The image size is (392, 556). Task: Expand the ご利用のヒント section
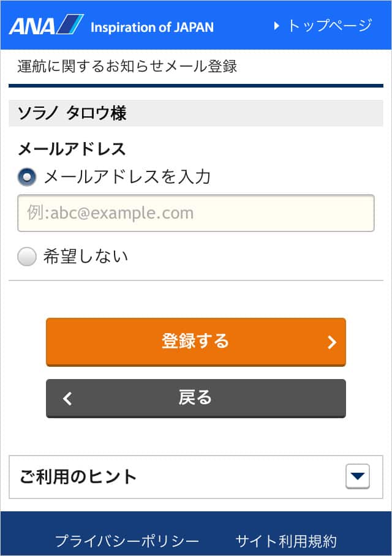[x=196, y=476]
